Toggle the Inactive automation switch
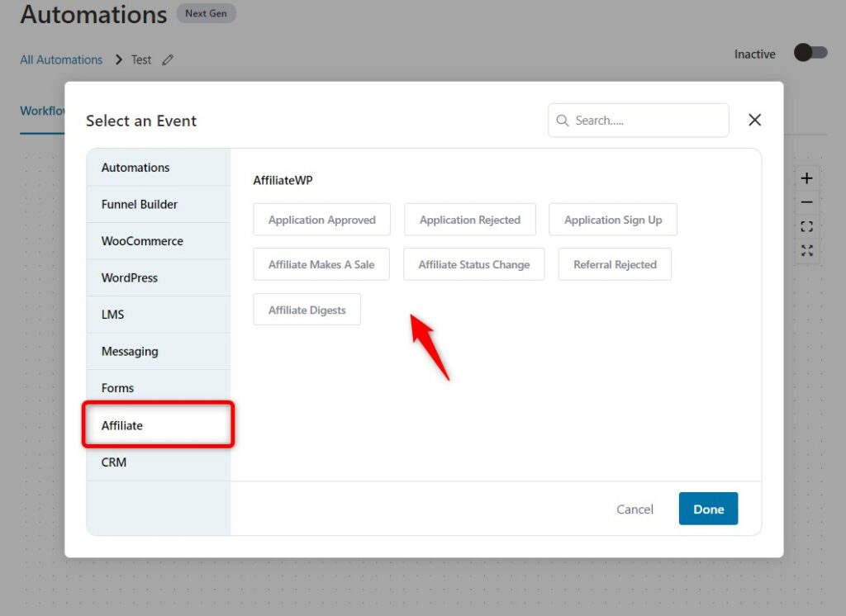The image size is (846, 616). click(x=810, y=53)
